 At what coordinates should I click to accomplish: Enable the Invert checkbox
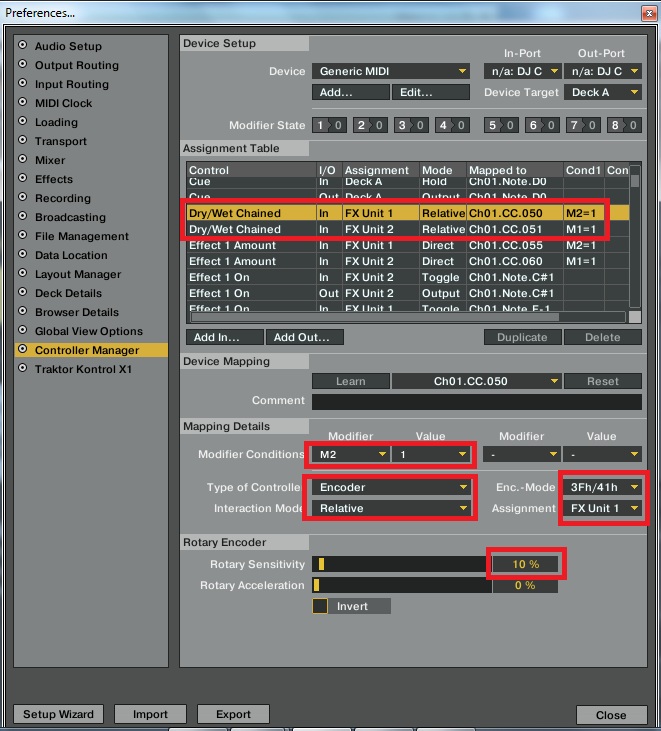click(320, 606)
